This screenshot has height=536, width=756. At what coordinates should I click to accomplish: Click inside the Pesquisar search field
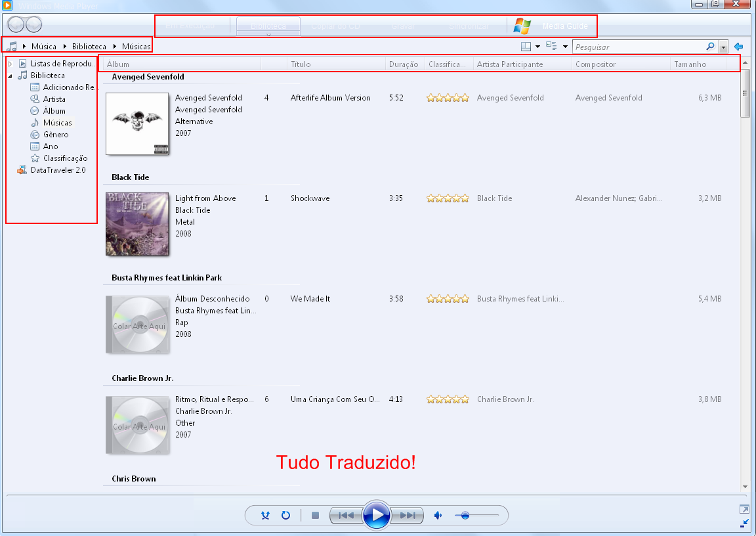(630, 46)
